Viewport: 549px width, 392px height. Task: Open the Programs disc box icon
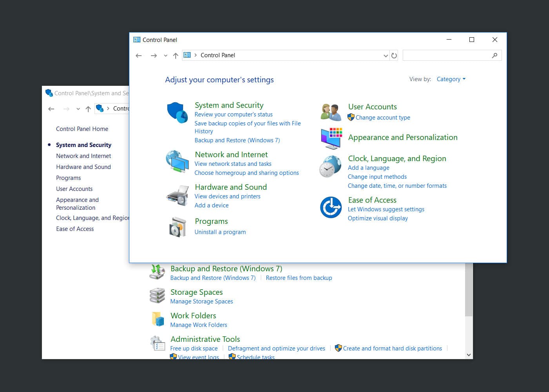tap(177, 227)
